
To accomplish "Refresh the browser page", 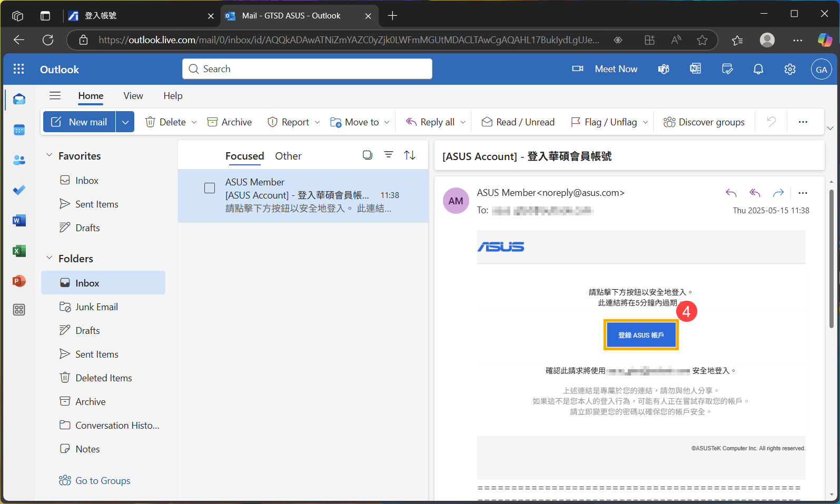I will coord(48,40).
